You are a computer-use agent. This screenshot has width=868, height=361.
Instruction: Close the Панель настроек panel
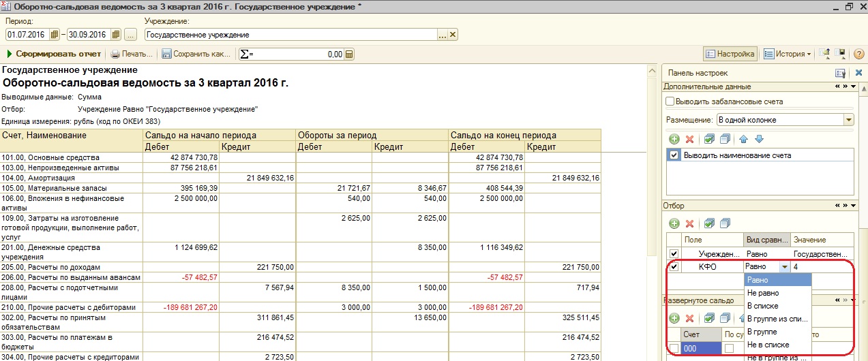tap(858, 73)
